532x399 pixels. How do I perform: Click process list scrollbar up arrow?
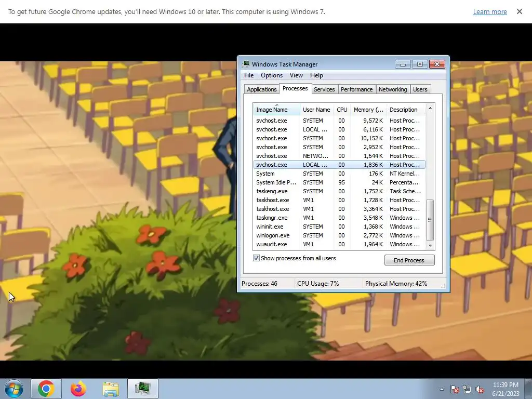point(430,108)
